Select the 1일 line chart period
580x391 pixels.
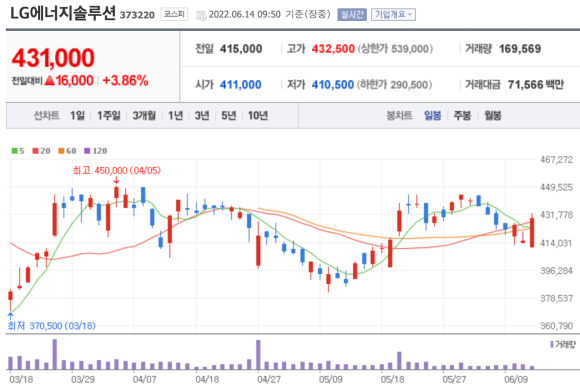(x=77, y=116)
